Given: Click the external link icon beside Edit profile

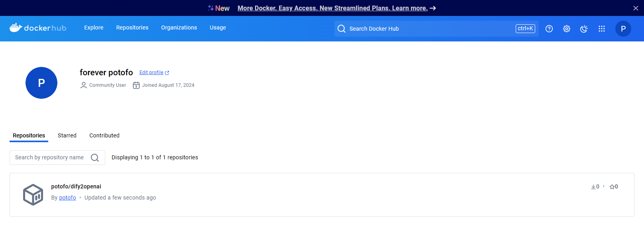Looking at the screenshot, I should (x=167, y=73).
